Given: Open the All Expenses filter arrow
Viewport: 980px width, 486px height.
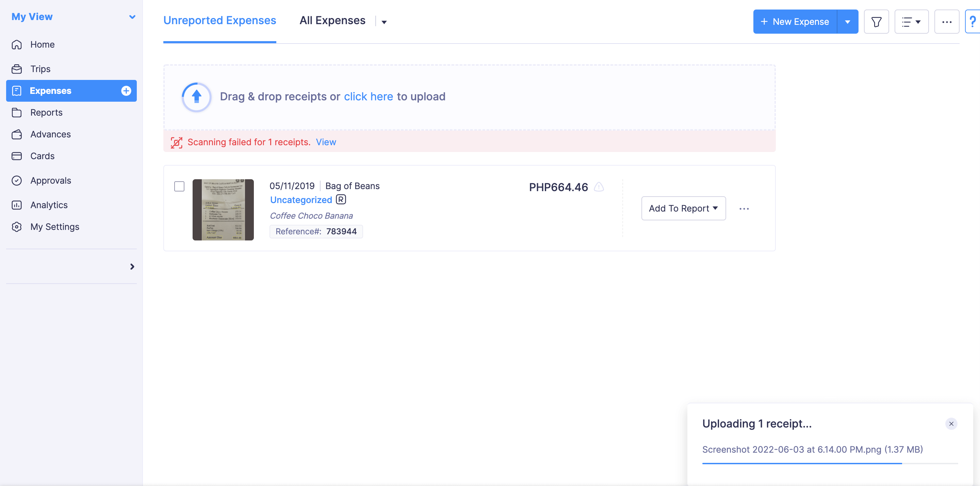Looking at the screenshot, I should (x=384, y=22).
